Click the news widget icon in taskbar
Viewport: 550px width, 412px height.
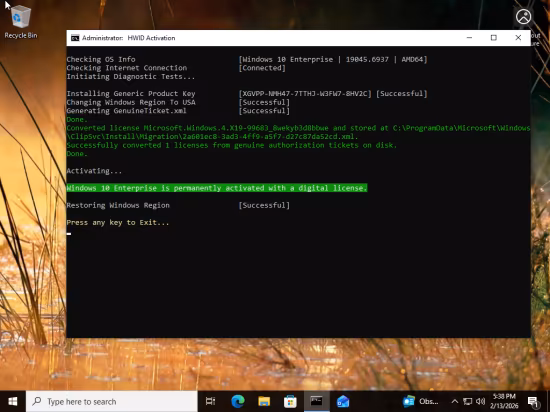(409, 401)
